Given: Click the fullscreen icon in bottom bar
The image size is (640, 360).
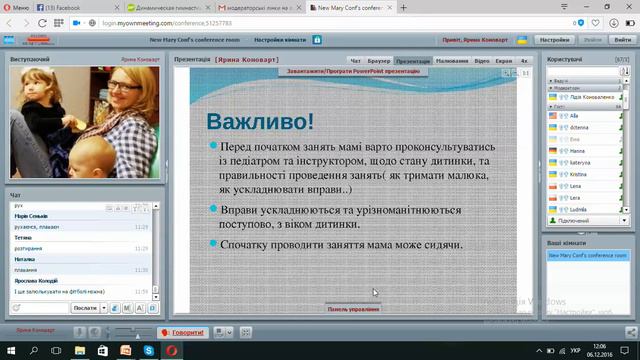Looking at the screenshot, I should tap(245, 333).
